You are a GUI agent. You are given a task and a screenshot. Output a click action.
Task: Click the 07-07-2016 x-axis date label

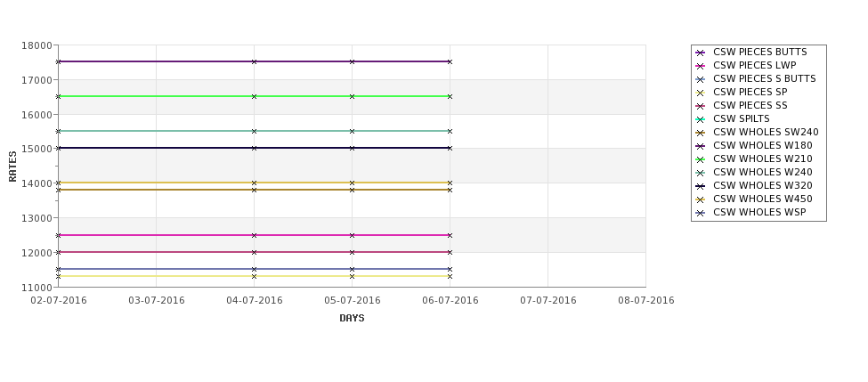coord(548,301)
